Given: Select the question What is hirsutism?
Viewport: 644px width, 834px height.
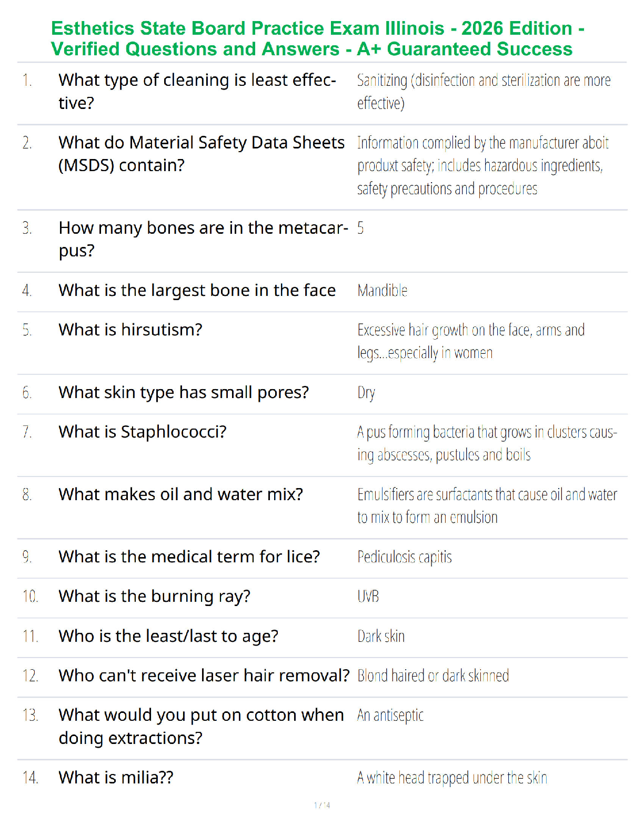Looking at the screenshot, I should click(130, 330).
